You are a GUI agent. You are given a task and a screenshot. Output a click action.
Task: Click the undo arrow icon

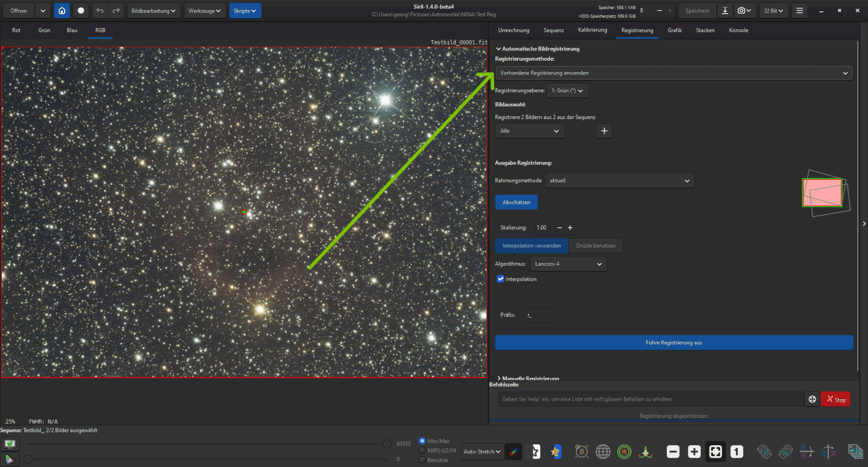coord(100,11)
